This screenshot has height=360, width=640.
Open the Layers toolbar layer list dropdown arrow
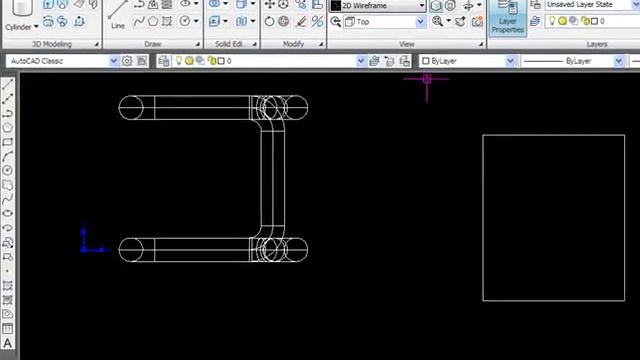coord(360,61)
